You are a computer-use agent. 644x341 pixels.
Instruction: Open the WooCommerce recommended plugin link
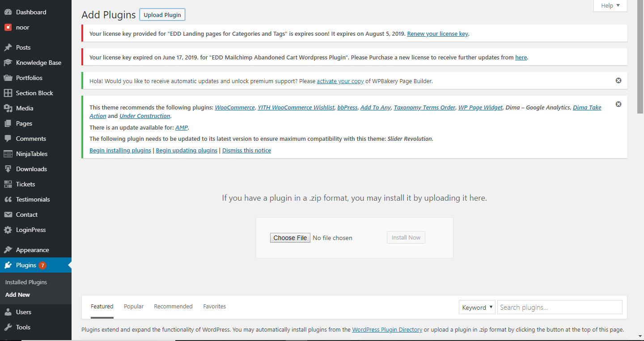click(x=235, y=107)
